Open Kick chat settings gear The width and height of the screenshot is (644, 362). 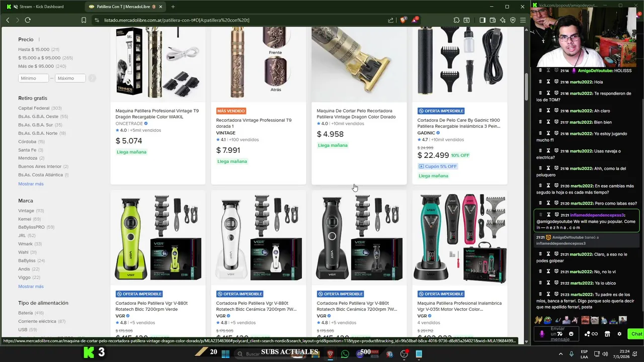click(x=619, y=334)
